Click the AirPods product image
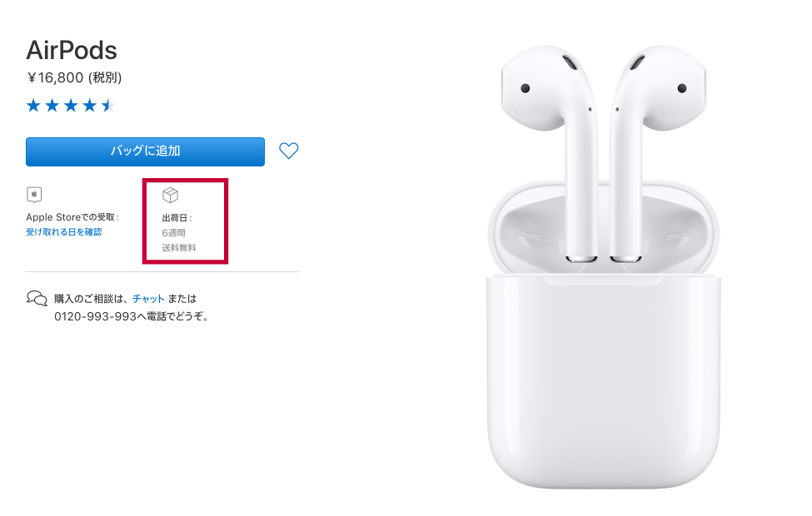Viewport: 812px width, 516px height. coord(603,266)
